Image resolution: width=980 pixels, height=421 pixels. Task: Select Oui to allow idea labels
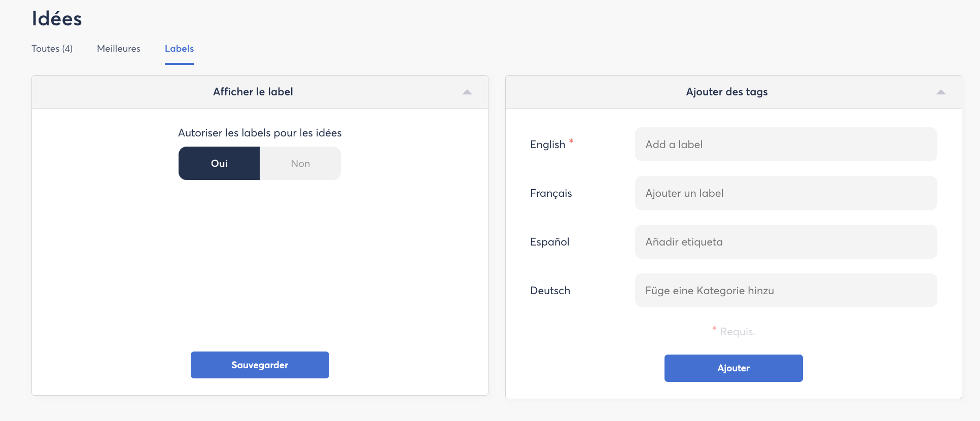[x=219, y=163]
